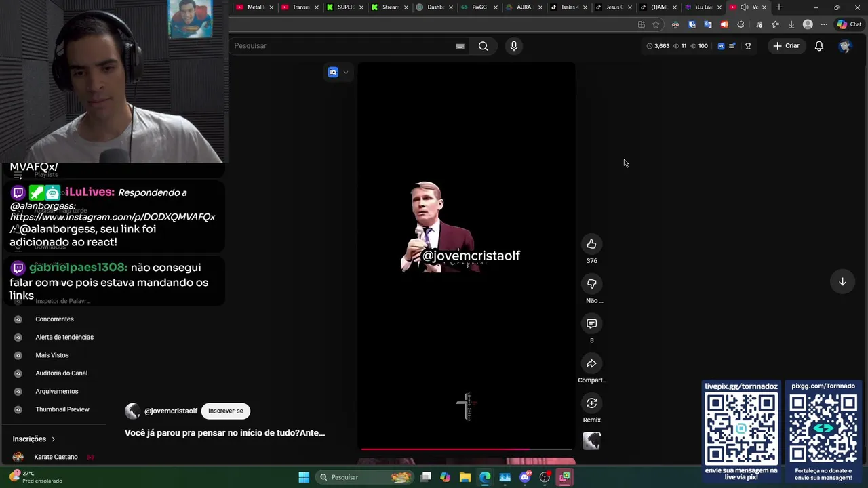Open Auditoria do Canal in the sidebar
Image resolution: width=868 pixels, height=488 pixels.
click(x=61, y=373)
